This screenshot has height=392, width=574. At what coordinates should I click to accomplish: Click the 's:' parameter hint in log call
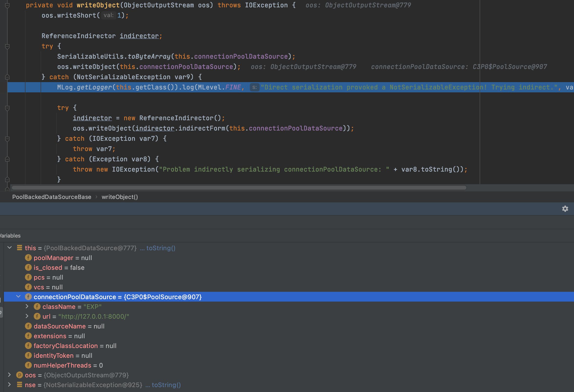click(x=254, y=87)
